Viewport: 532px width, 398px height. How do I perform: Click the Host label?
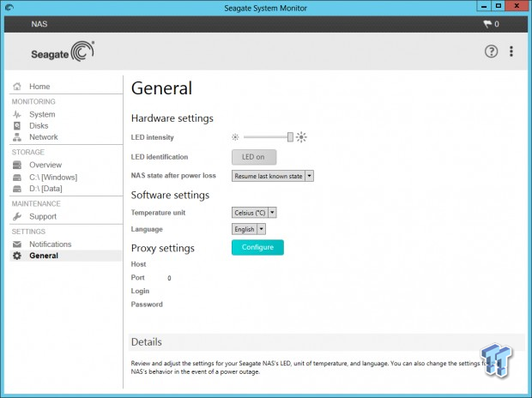pyautogui.click(x=138, y=264)
